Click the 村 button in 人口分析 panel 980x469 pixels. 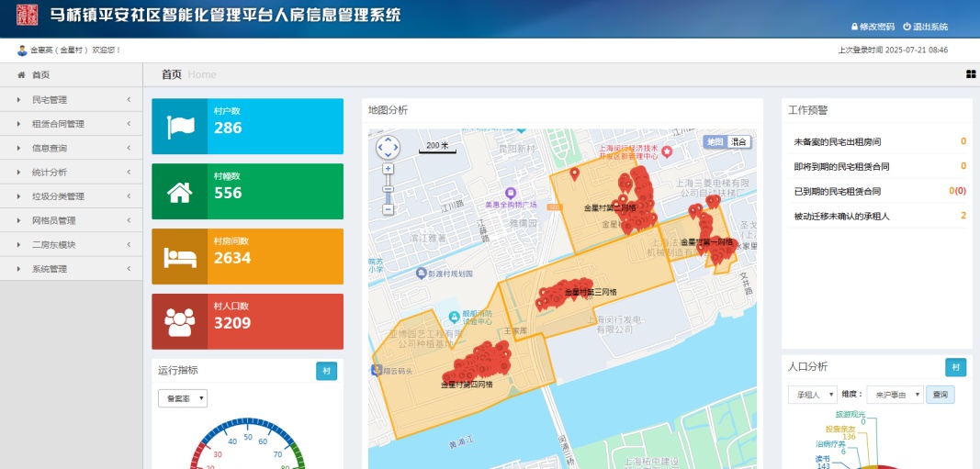[x=955, y=367]
